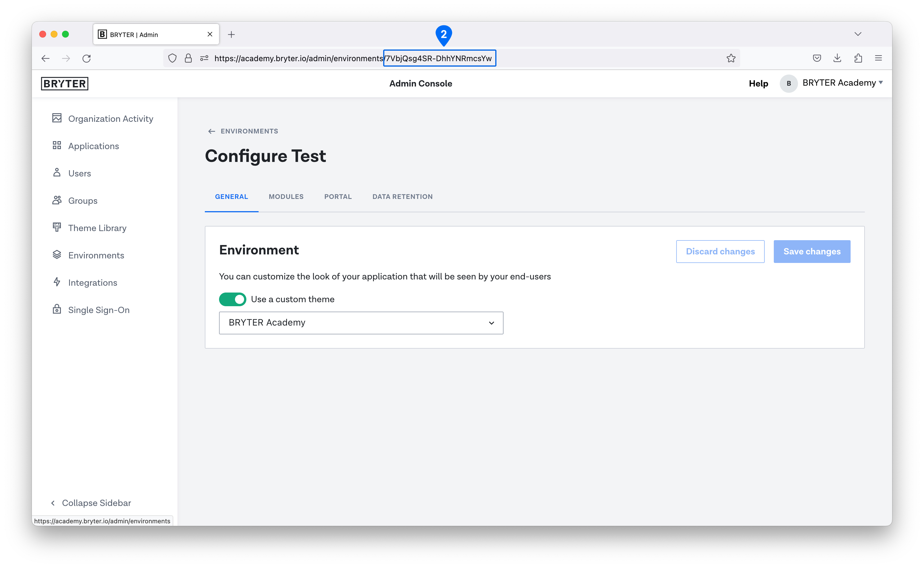924x568 pixels.
Task: Open Applications in sidebar
Action: (x=94, y=146)
